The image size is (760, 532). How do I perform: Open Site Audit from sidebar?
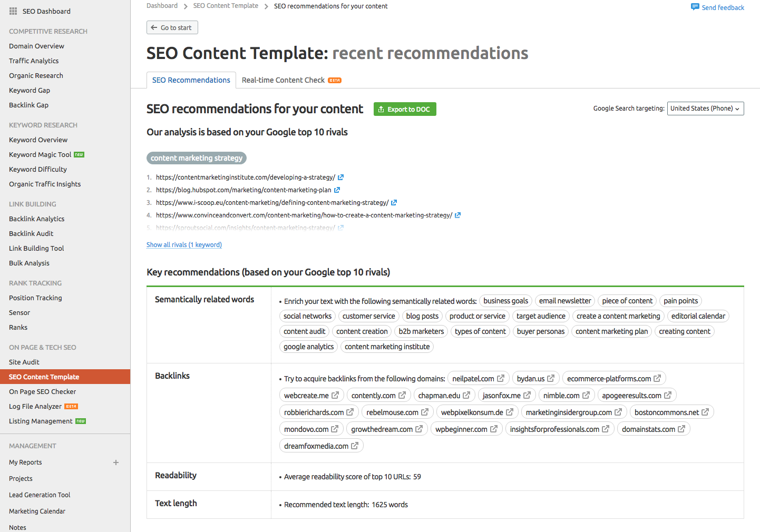[x=24, y=362]
